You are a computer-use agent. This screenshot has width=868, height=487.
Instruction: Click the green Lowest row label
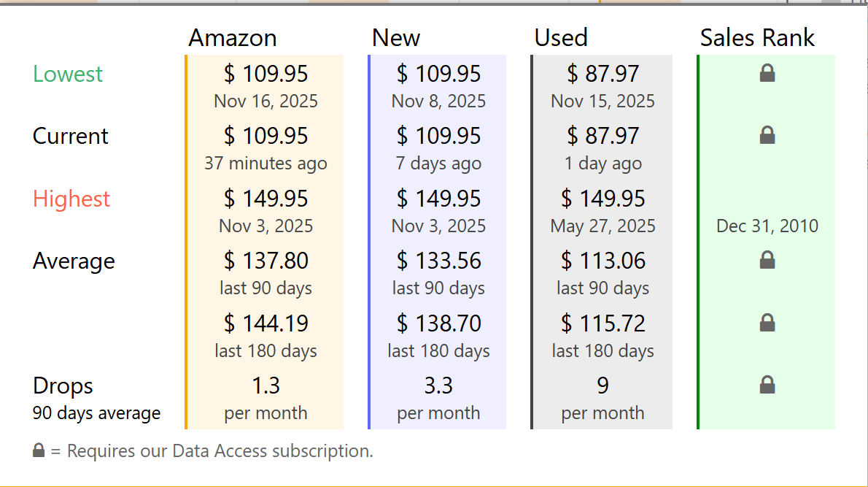click(68, 74)
